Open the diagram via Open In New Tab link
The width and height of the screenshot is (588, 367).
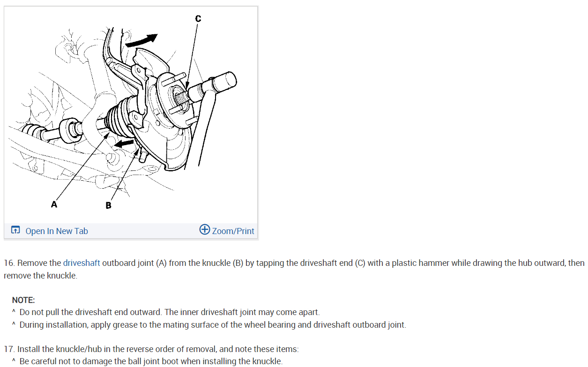click(x=57, y=231)
